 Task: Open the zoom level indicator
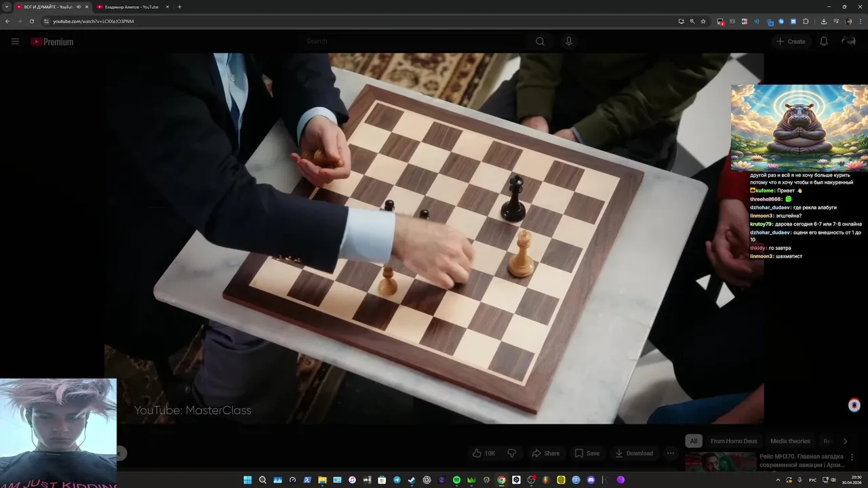[x=692, y=21]
